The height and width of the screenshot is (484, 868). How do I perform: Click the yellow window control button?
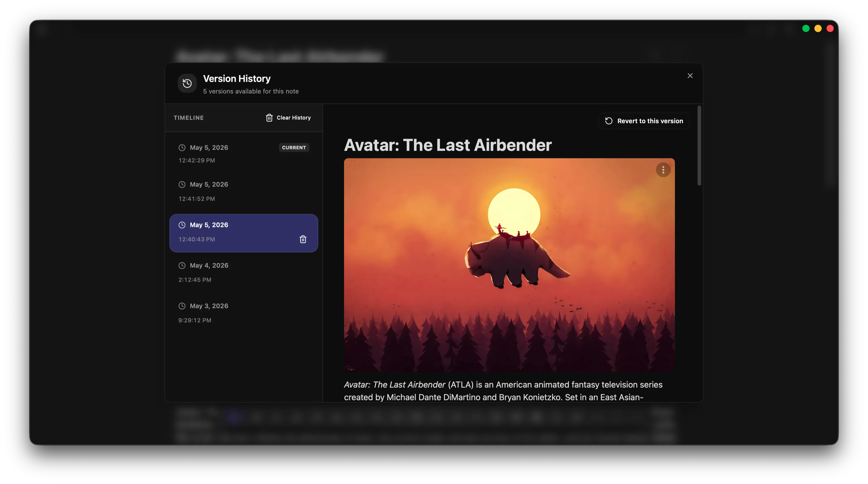[818, 29]
